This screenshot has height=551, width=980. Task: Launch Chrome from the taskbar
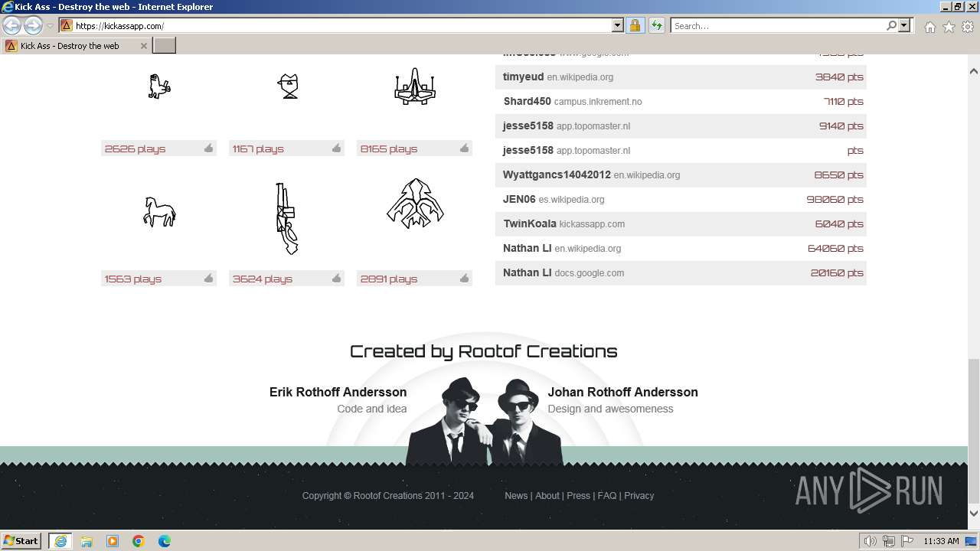click(139, 541)
